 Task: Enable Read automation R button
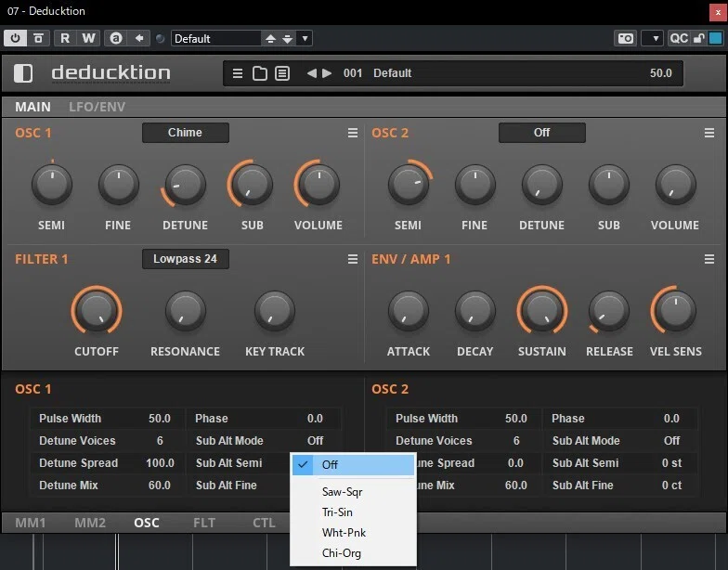65,38
